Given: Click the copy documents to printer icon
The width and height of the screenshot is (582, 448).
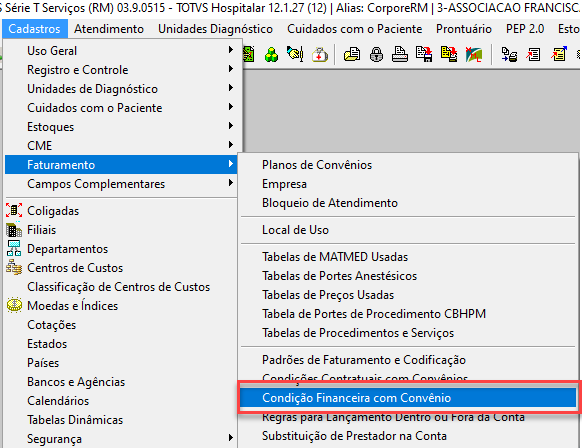Looking at the screenshot, I should (509, 55).
